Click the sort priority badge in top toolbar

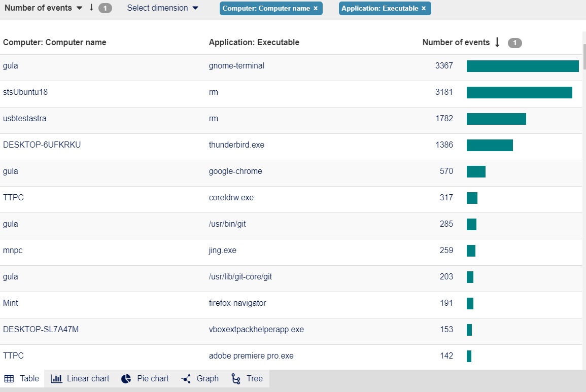click(x=105, y=8)
